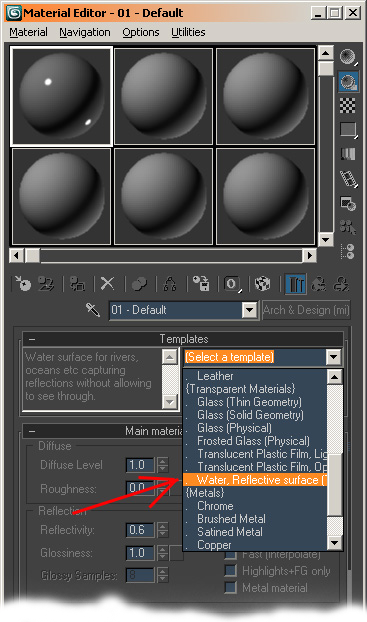This screenshot has width=367, height=622.
Task: Select Water, Reflective surface template
Action: click(x=255, y=480)
